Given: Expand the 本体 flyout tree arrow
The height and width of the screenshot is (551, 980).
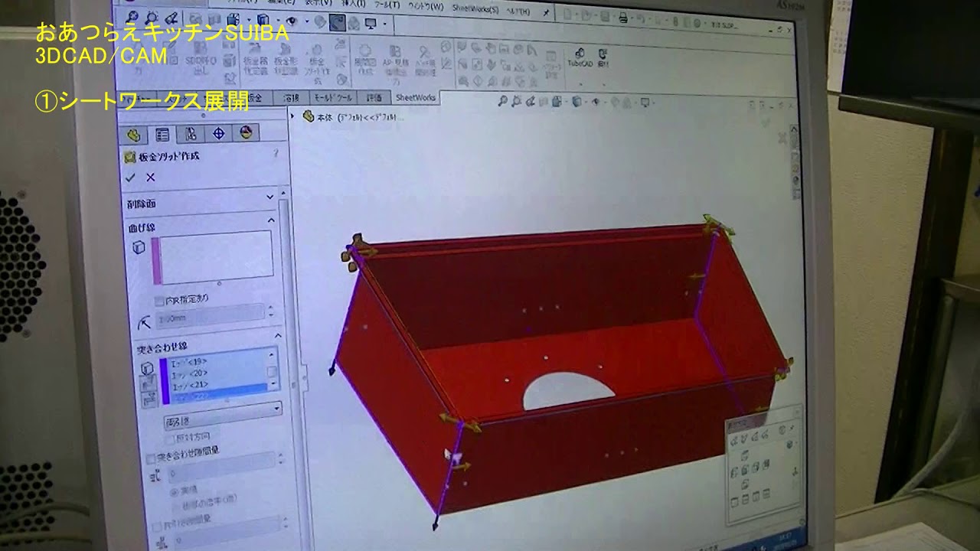Looking at the screenshot, I should [292, 116].
